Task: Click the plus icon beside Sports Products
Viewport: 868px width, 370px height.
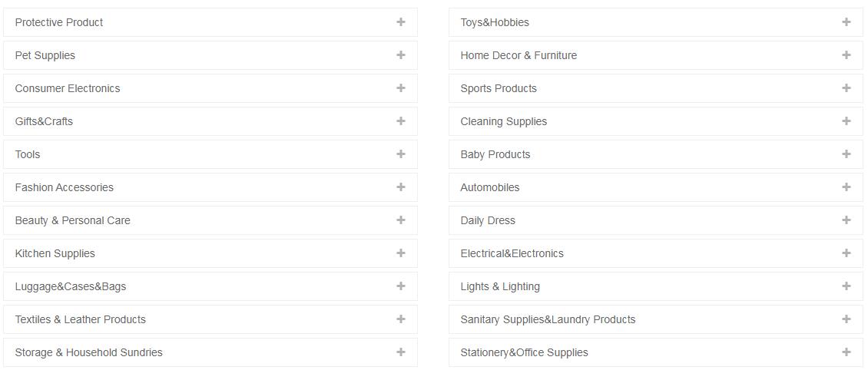Action: (846, 88)
